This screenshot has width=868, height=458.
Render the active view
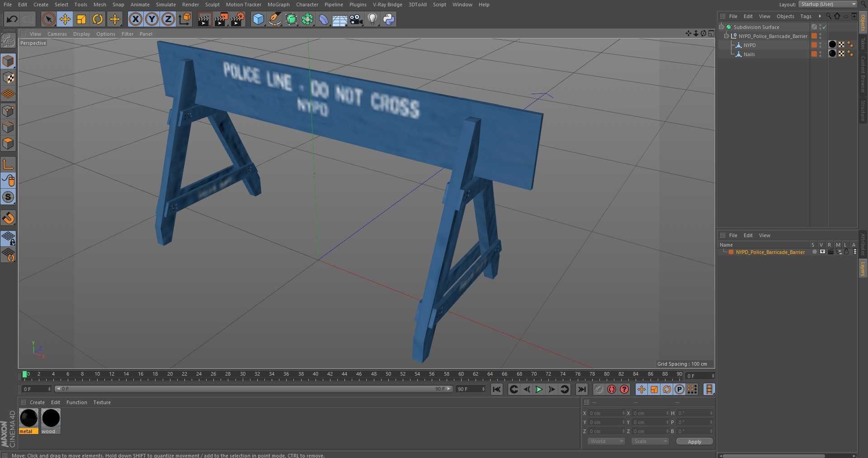point(204,19)
